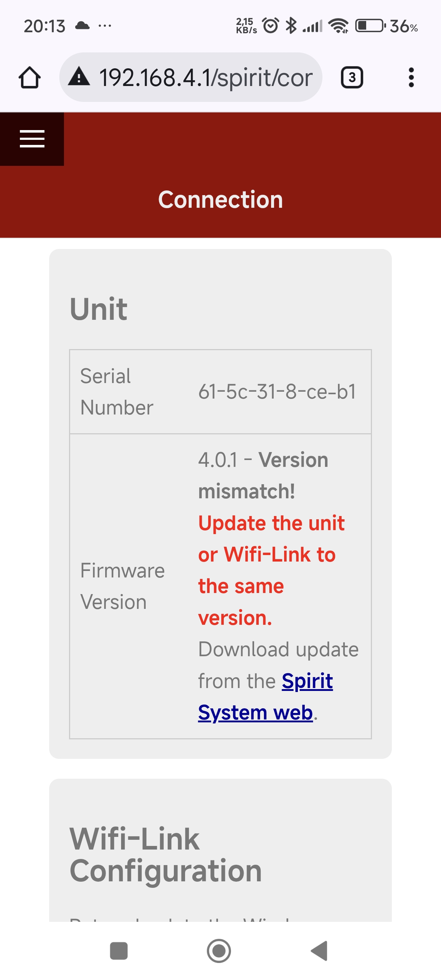441x980 pixels.
Task: Tap the alarm clock status icon
Action: [x=270, y=26]
